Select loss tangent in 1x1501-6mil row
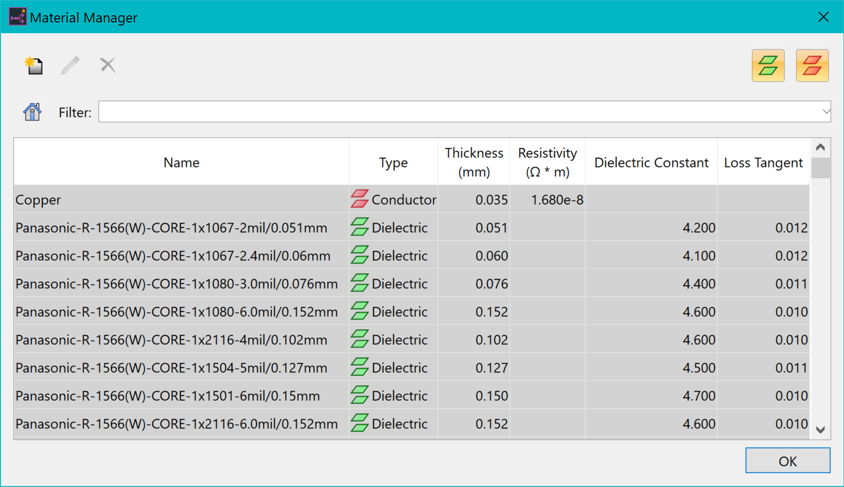844x487 pixels. (791, 396)
